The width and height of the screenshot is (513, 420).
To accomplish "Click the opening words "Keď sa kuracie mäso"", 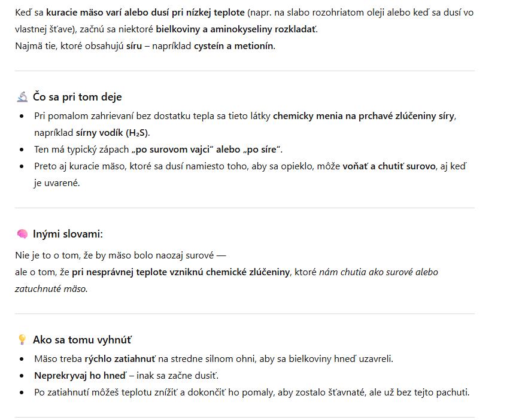I will pyautogui.click(x=60, y=12).
